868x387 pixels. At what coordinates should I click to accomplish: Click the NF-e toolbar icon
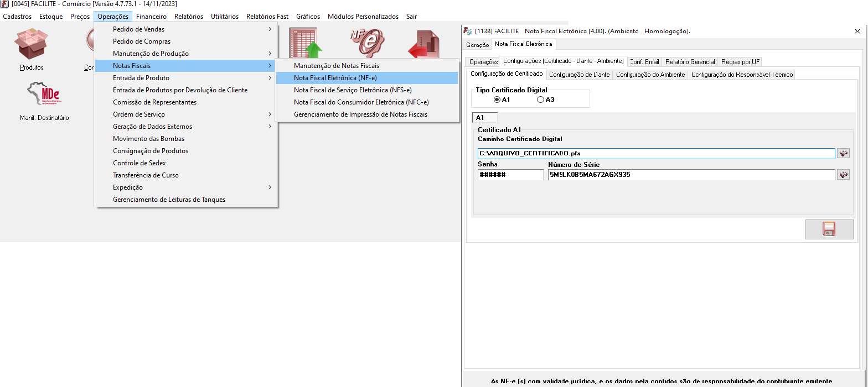pos(367,43)
